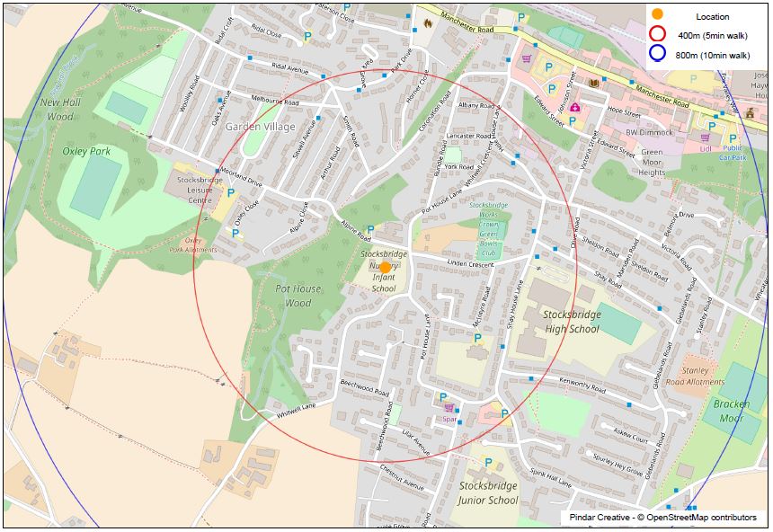Click the parking icon beside Stocksbridge Leisure Centre

pyautogui.click(x=230, y=192)
